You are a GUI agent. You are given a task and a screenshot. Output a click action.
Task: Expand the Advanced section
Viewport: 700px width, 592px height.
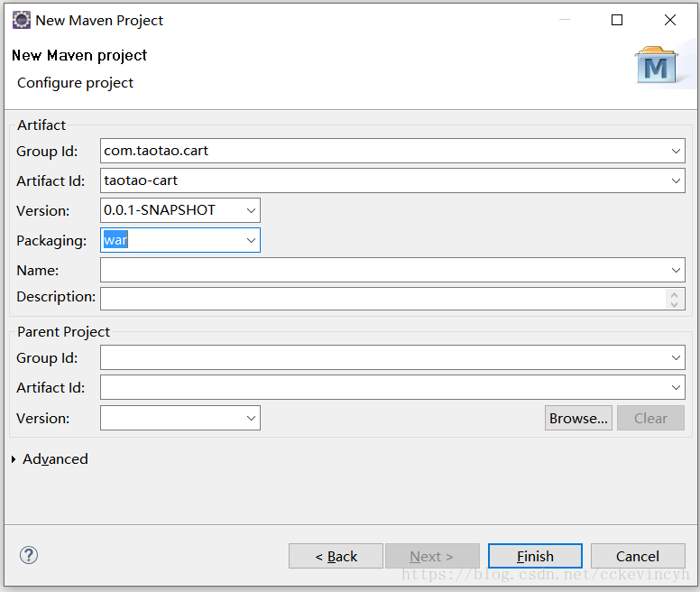[14, 459]
